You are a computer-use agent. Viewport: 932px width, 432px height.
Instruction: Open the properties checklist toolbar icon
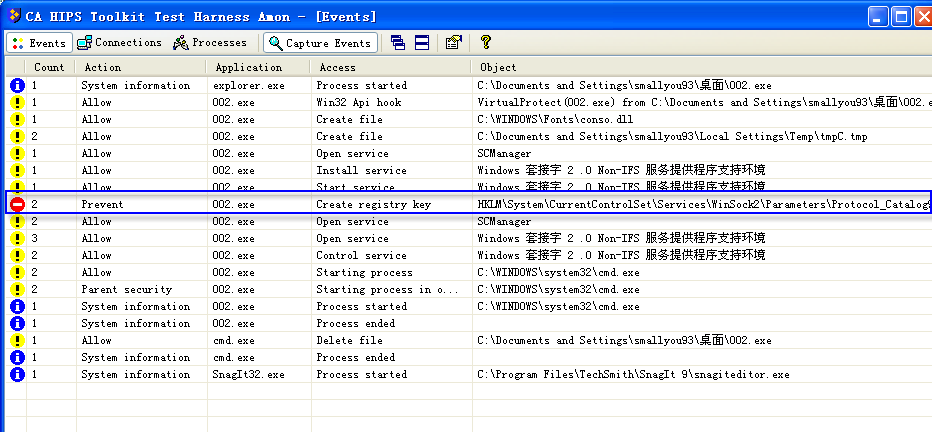click(x=454, y=43)
